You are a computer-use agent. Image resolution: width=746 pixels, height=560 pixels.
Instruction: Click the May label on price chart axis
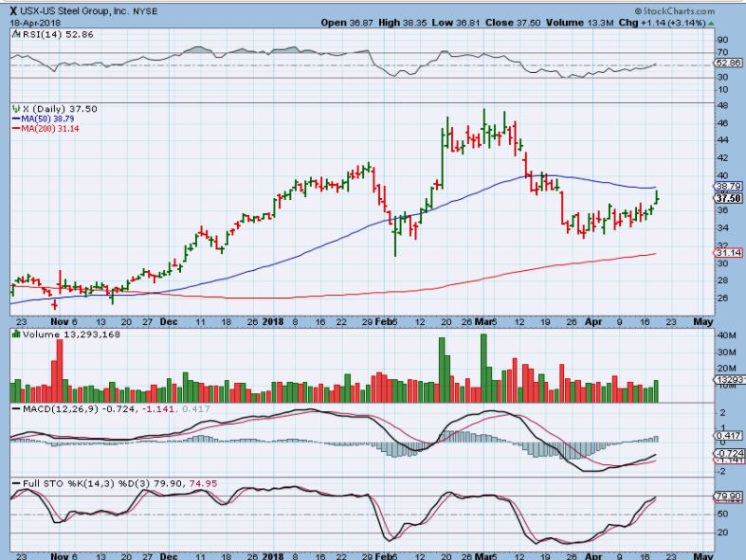703,321
